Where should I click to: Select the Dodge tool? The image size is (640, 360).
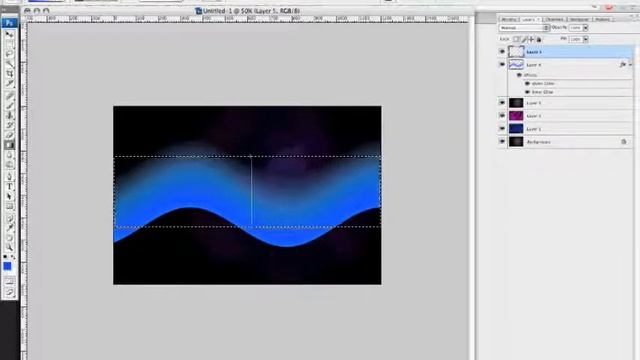tap(9, 165)
